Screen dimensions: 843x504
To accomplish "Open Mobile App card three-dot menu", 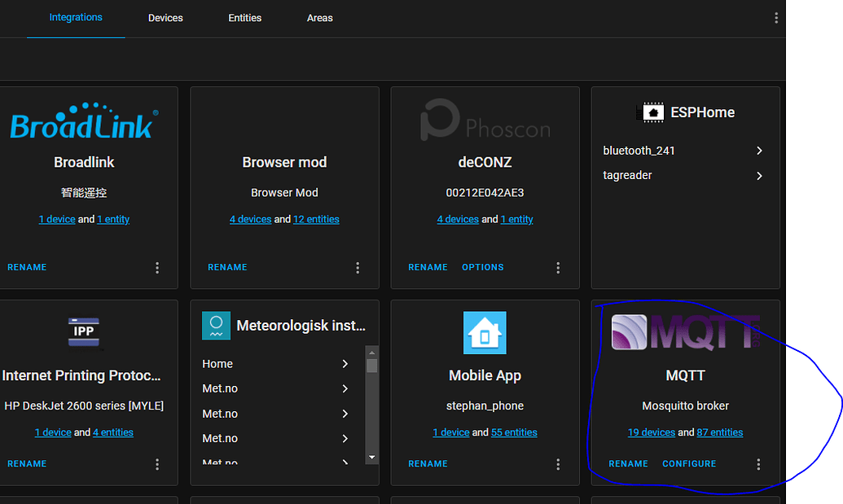I will pyautogui.click(x=558, y=464).
